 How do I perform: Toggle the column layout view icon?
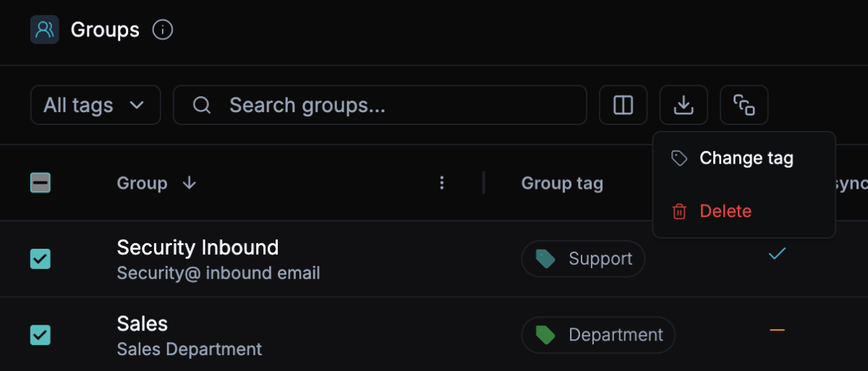(623, 106)
